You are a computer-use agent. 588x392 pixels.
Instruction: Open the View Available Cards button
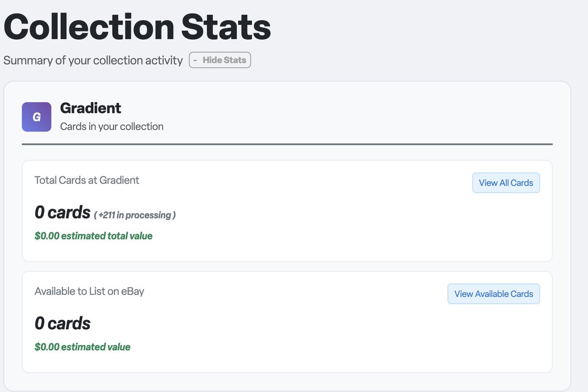[x=493, y=294]
